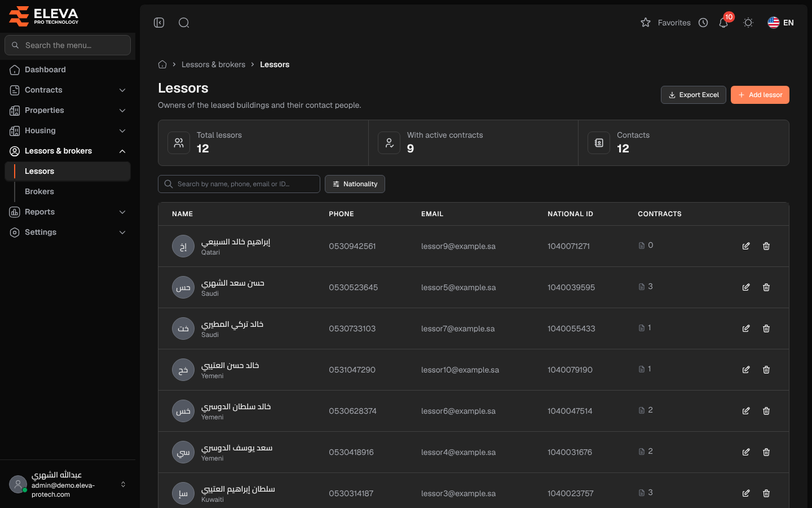The width and height of the screenshot is (812, 508).
Task: Delete lessor with email lessor7@example.sa
Action: 766,329
